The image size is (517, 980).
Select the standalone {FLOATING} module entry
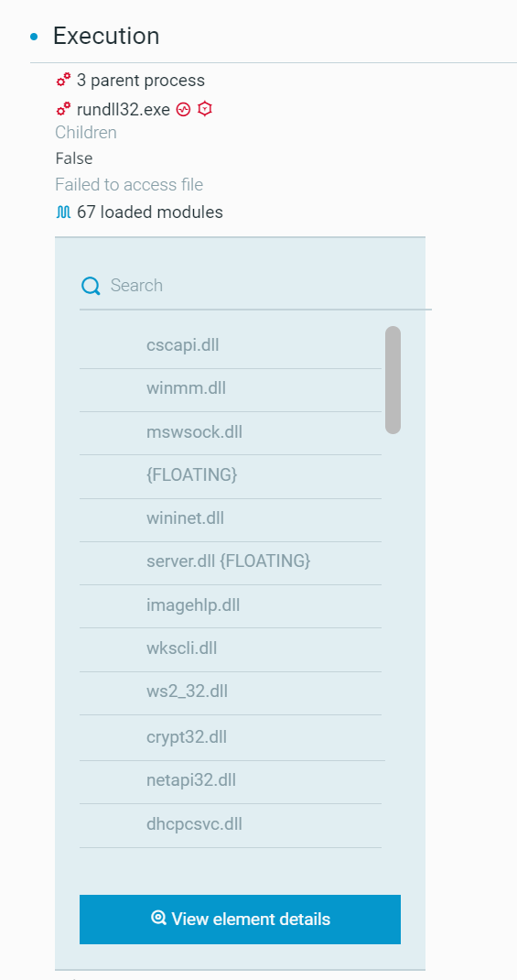pos(231,476)
